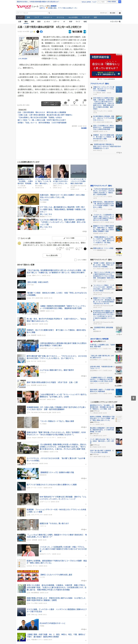Close the reaction tooltip popup

pyautogui.click(x=60, y=103)
